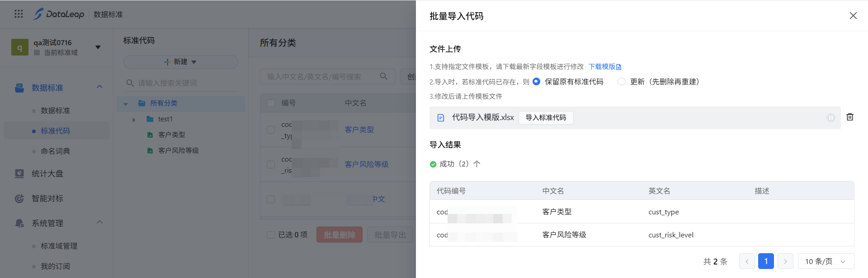Screen dimensions: 868x278
Task: Collapse the 数据标准 sidebar section
Action: pyautogui.click(x=99, y=87)
